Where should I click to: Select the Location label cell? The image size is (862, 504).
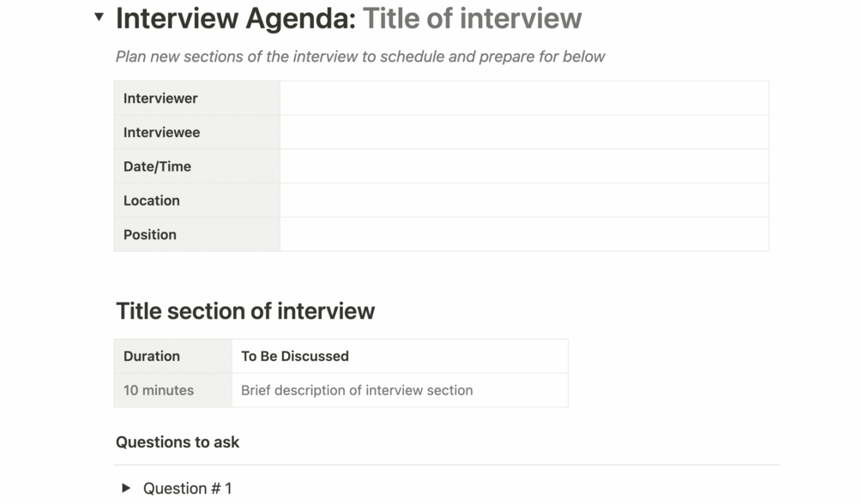[x=196, y=201]
